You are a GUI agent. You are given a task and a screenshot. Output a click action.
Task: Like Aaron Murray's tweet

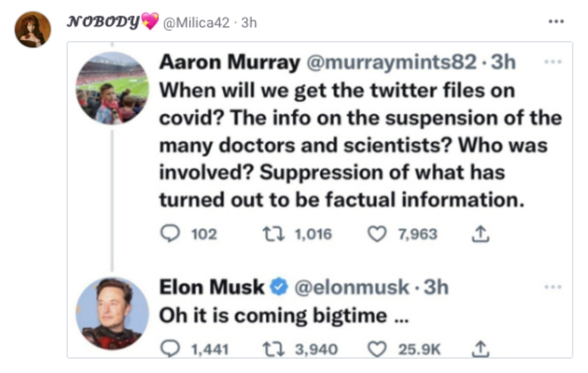point(376,234)
